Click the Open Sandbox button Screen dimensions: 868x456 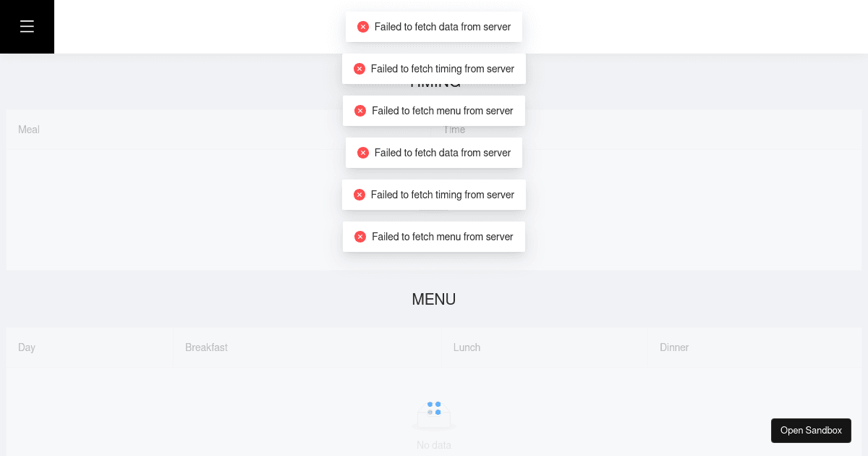(811, 430)
